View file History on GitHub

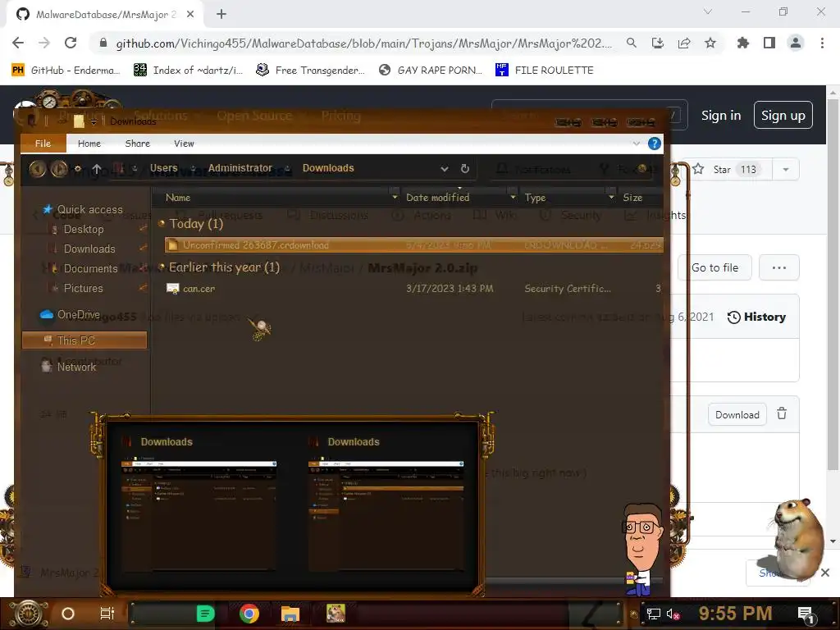(x=756, y=317)
